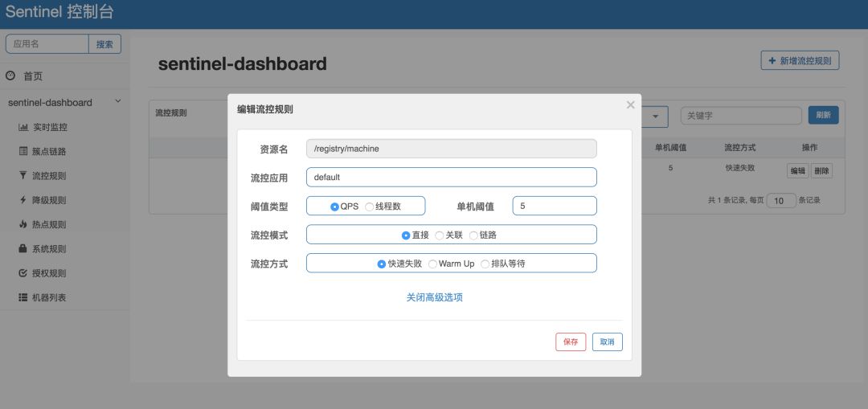This screenshot has width=868, height=409.
Task: Click the 单机阈值 column header
Action: coord(671,147)
